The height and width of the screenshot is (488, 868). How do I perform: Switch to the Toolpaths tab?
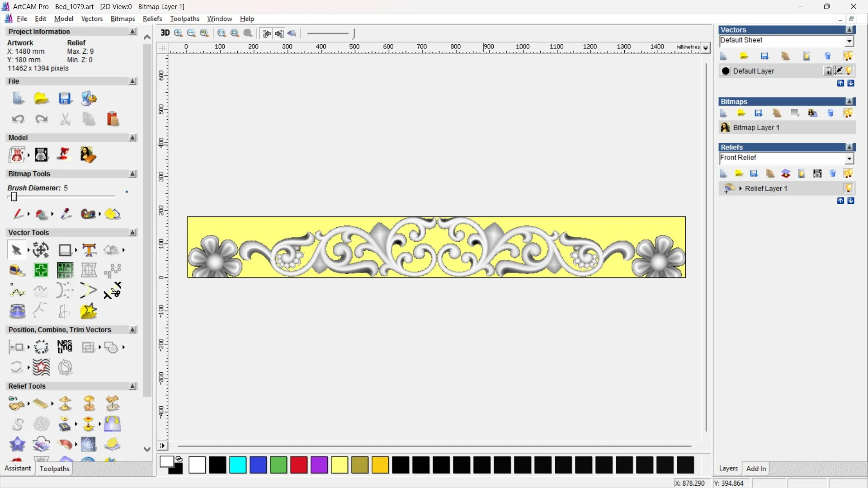54,469
